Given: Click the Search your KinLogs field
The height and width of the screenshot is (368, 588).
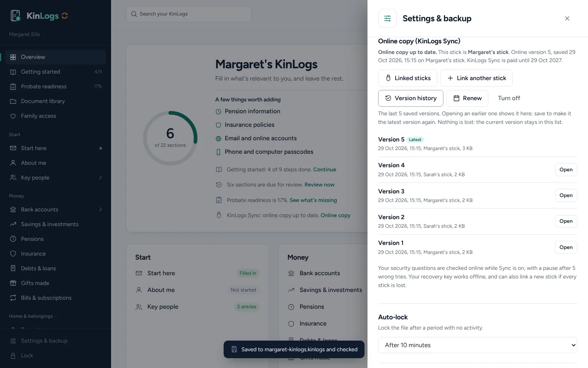Looking at the screenshot, I should (x=189, y=14).
